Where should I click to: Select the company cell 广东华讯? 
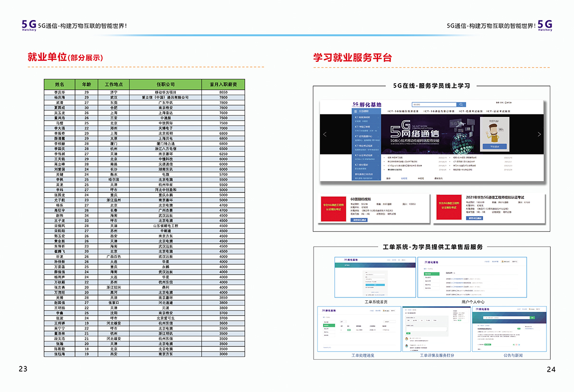(166, 103)
